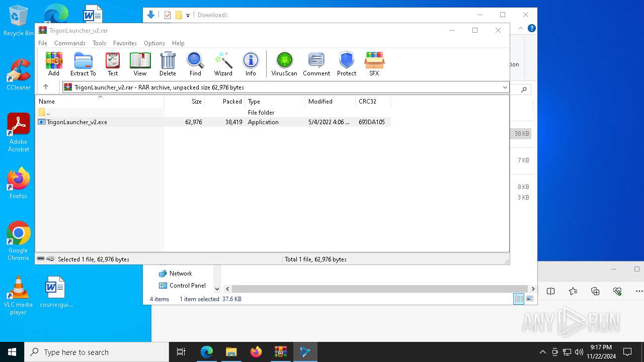Viewport: 644px width, 362px height.
Task: Open Google Chrome desktop shortcut
Action: [x=18, y=241]
